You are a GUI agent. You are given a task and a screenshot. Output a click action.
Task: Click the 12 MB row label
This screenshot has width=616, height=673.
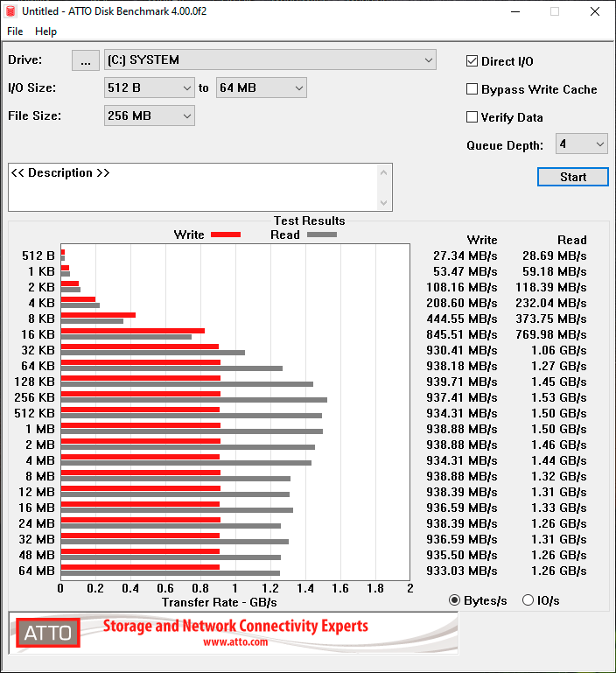(x=37, y=492)
